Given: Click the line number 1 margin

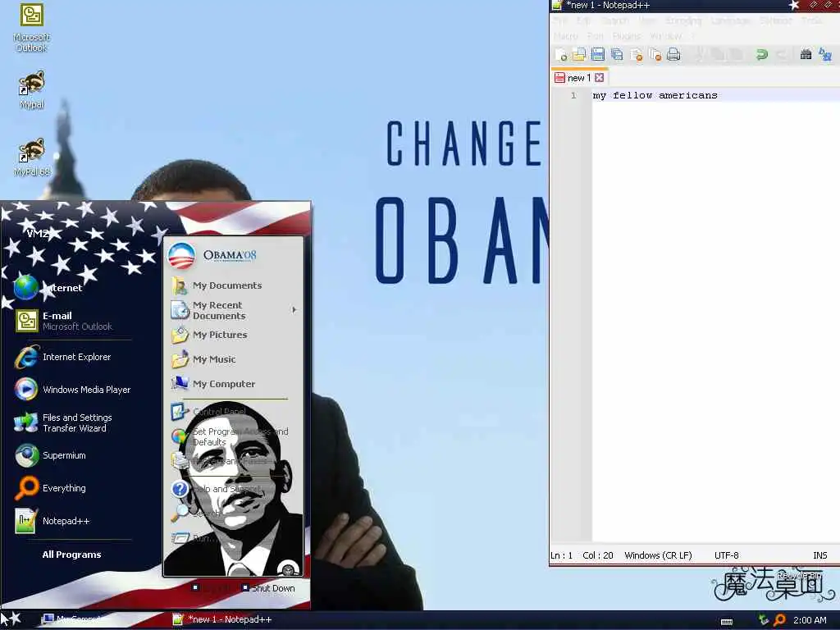Looking at the screenshot, I should click(573, 95).
